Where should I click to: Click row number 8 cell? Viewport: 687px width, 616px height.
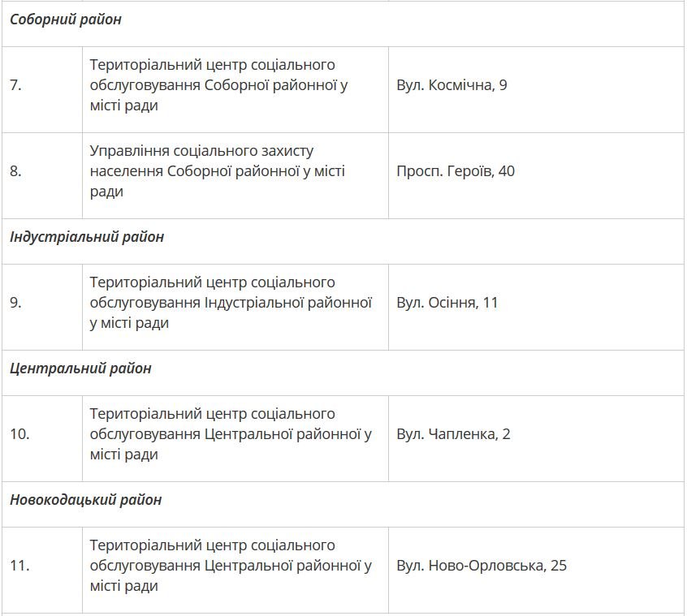pos(15,171)
